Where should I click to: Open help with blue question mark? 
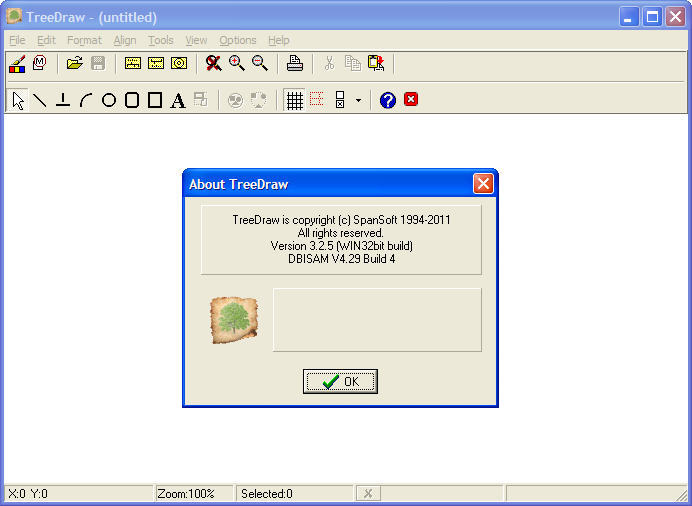[x=388, y=100]
